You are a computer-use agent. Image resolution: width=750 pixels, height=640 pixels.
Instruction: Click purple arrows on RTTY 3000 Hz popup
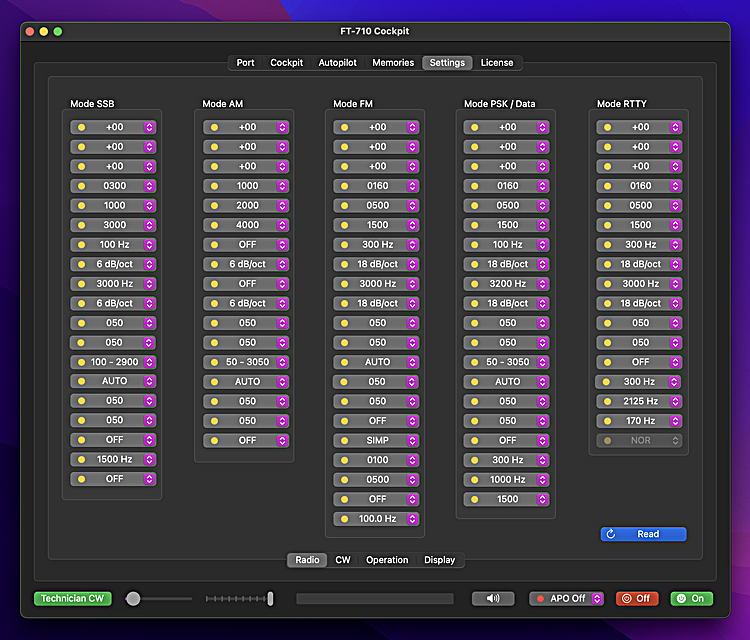pyautogui.click(x=675, y=284)
